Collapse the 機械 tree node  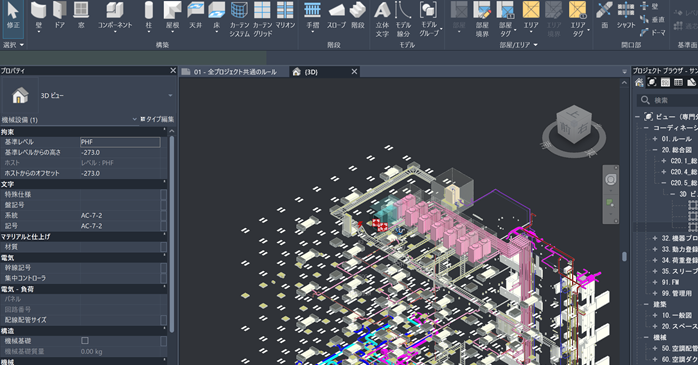[646, 337]
